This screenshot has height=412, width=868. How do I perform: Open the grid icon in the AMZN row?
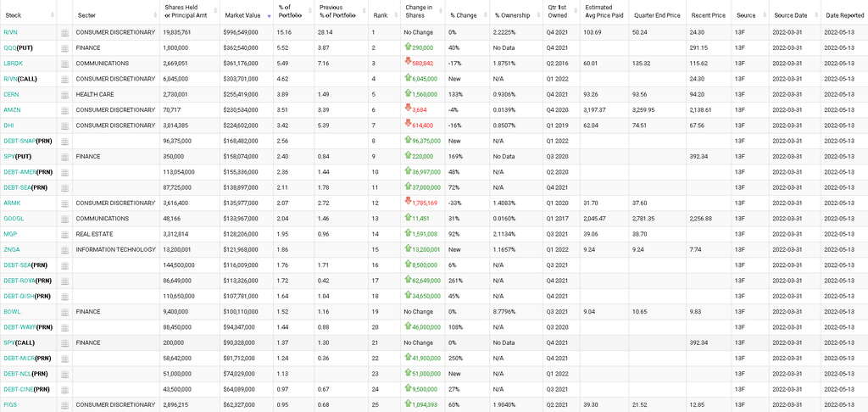64,111
